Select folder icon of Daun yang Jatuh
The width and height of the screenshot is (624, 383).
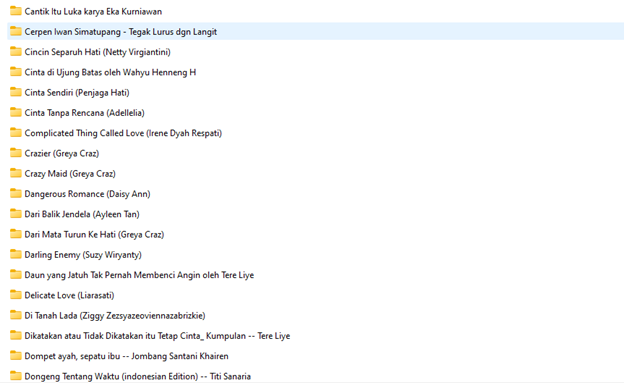tap(16, 275)
